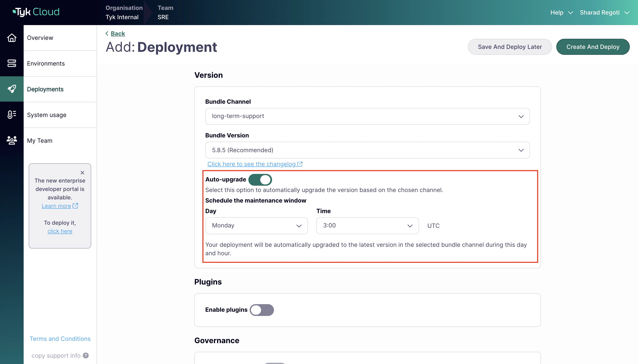This screenshot has width=638, height=364.
Task: Click the external link icon on the changelog link
Action: [300, 164]
